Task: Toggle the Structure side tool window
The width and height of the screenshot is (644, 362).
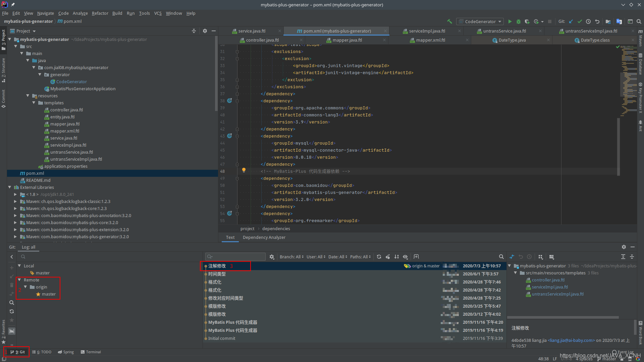Action: click(3, 70)
